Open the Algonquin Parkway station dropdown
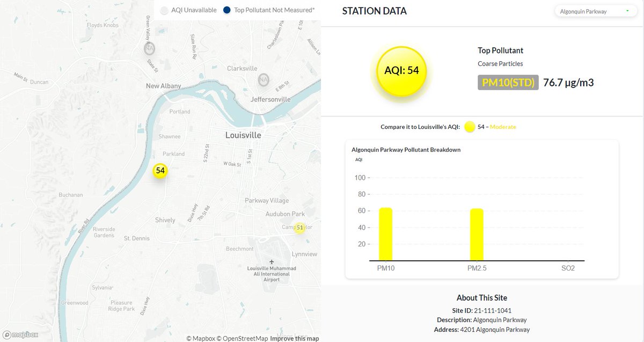 coord(596,11)
